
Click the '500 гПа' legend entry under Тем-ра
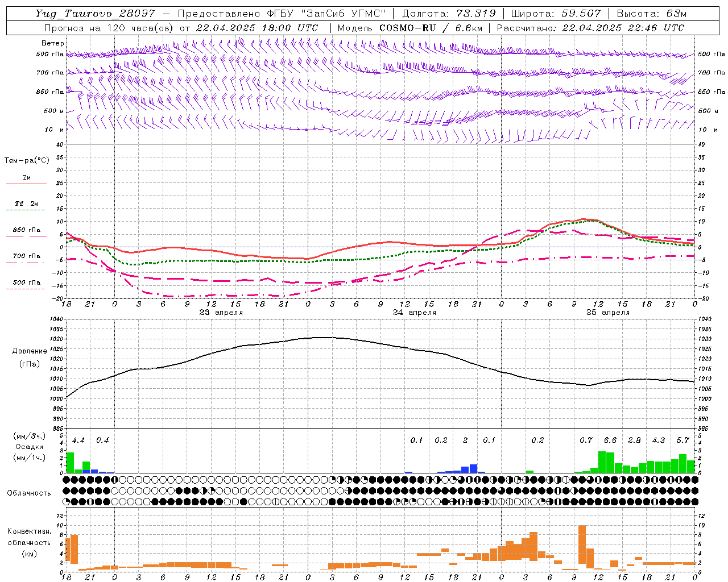[27, 282]
